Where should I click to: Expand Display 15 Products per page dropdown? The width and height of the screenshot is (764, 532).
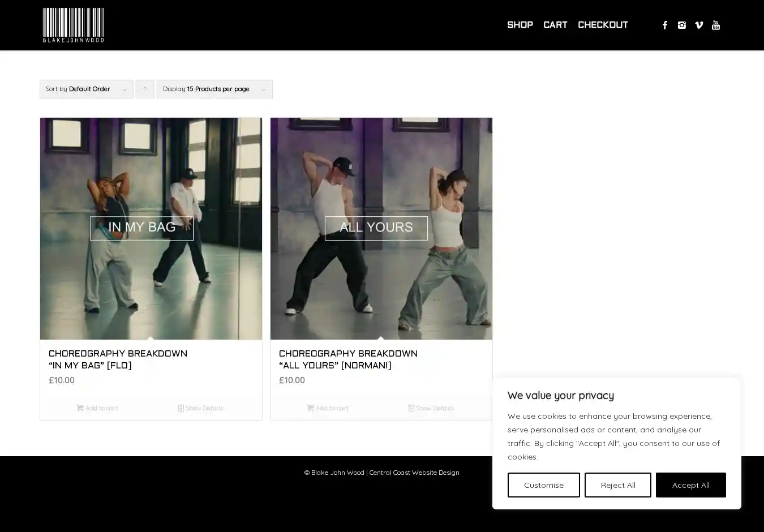[214, 89]
